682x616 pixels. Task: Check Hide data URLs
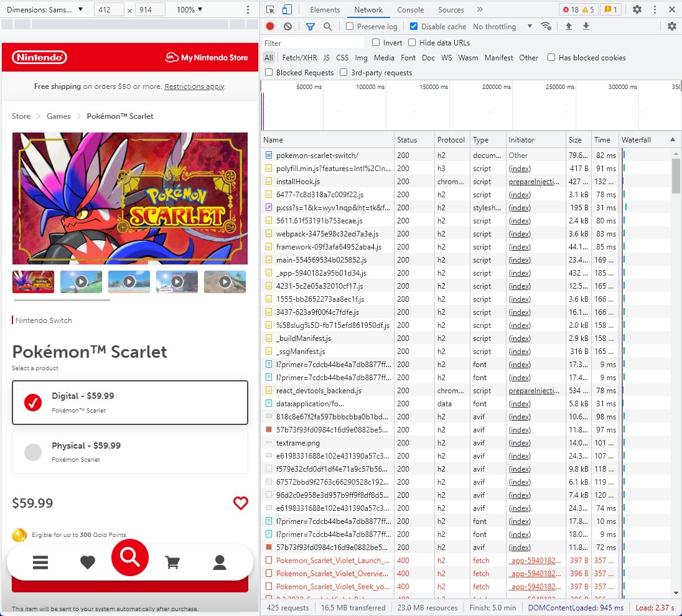[x=412, y=43]
